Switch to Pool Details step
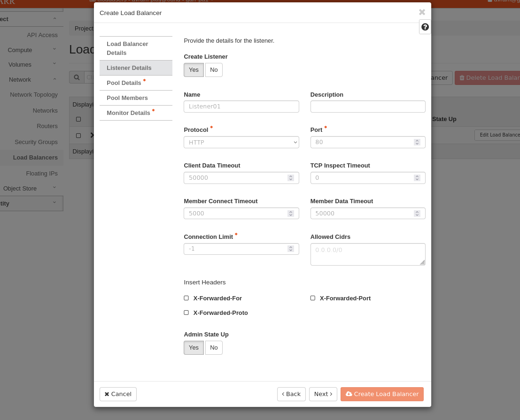 click(x=124, y=83)
